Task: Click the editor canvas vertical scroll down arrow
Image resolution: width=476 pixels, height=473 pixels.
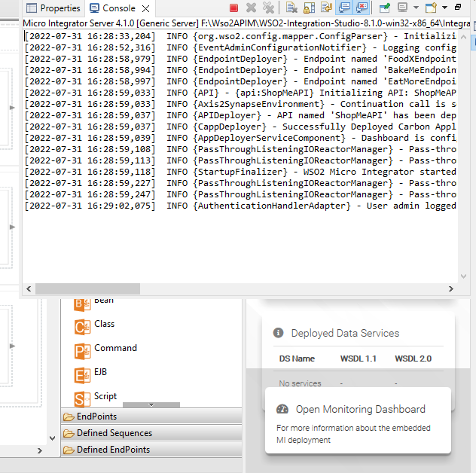Action: [x=52, y=438]
